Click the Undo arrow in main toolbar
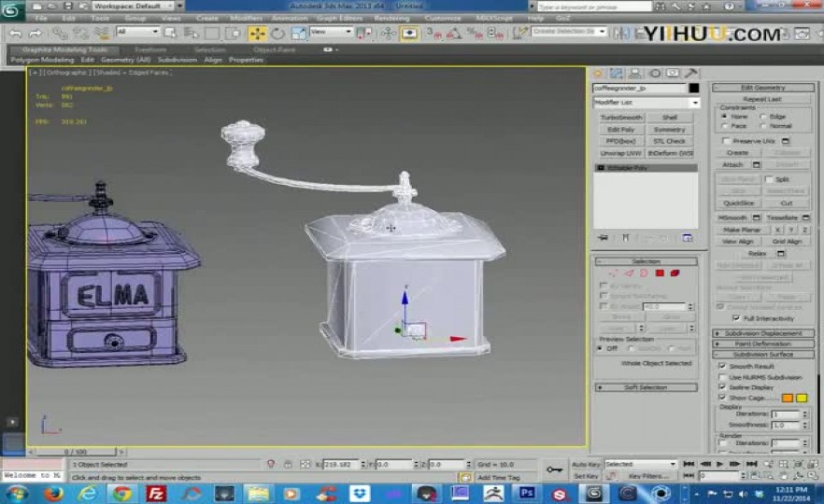 tap(15, 35)
